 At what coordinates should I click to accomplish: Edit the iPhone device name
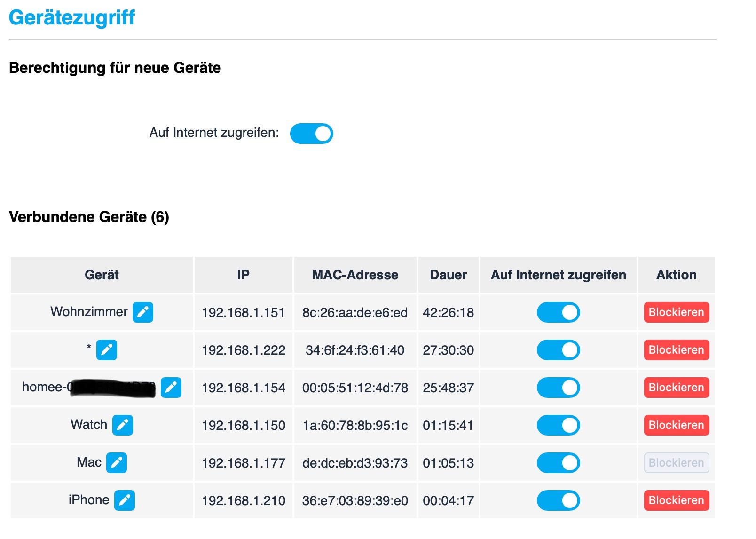pyautogui.click(x=125, y=500)
